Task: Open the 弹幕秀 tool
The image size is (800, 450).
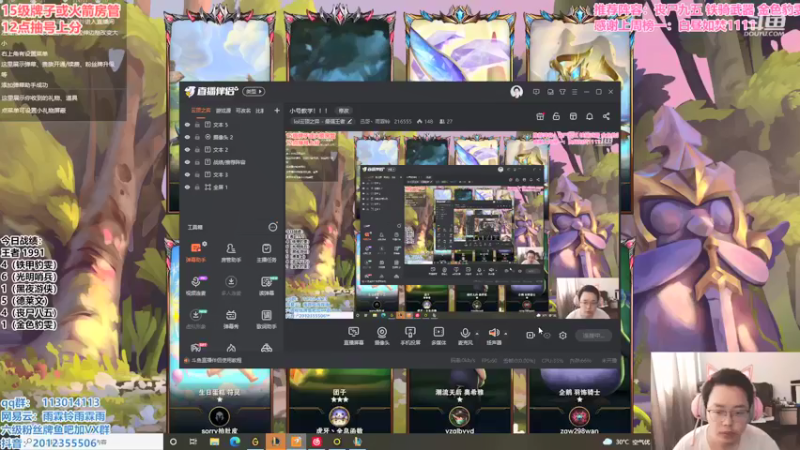Action: 231,319
